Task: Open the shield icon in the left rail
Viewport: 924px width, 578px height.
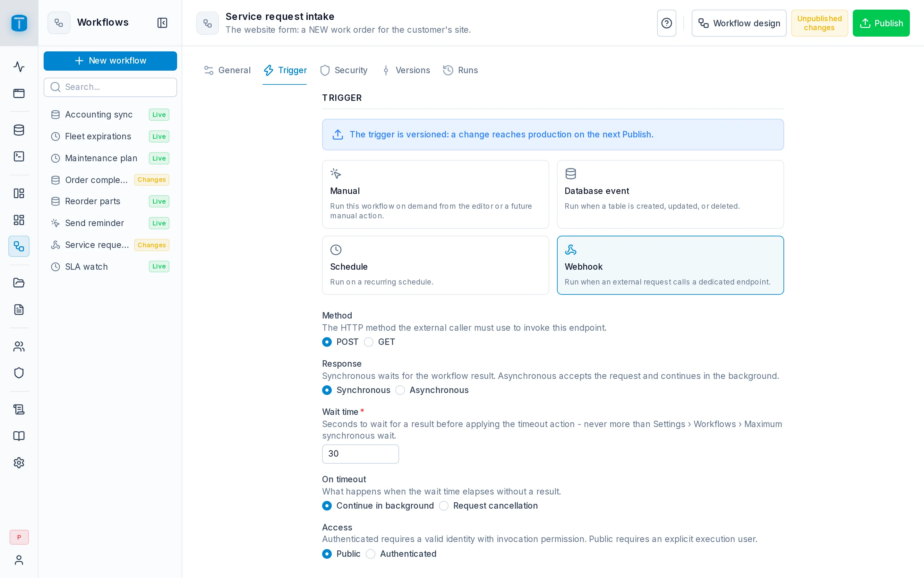Action: click(x=19, y=373)
